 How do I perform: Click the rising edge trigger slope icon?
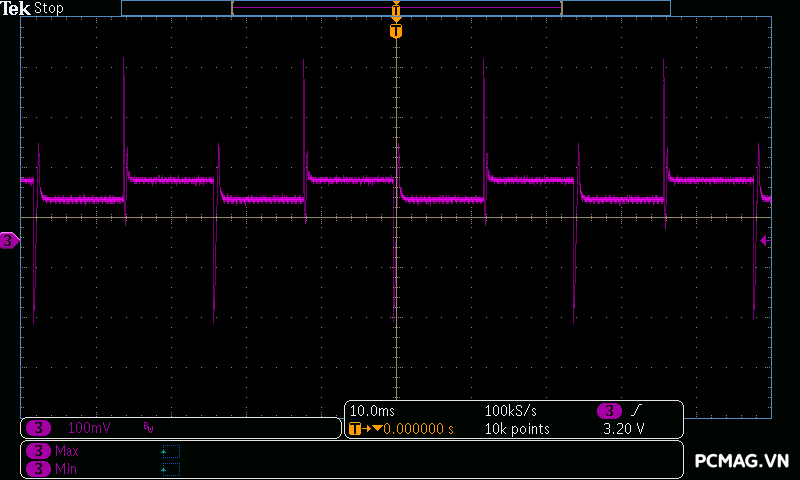[x=636, y=411]
